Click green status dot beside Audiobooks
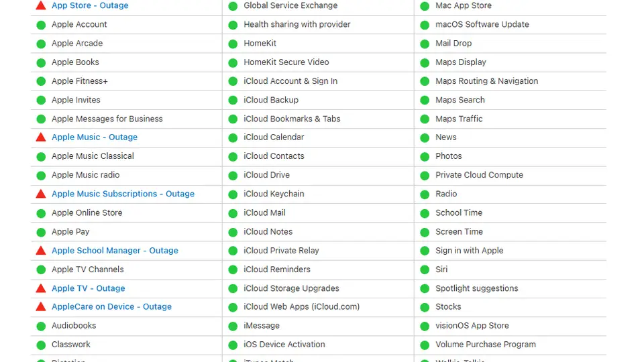The height and width of the screenshot is (362, 644). pos(41,326)
